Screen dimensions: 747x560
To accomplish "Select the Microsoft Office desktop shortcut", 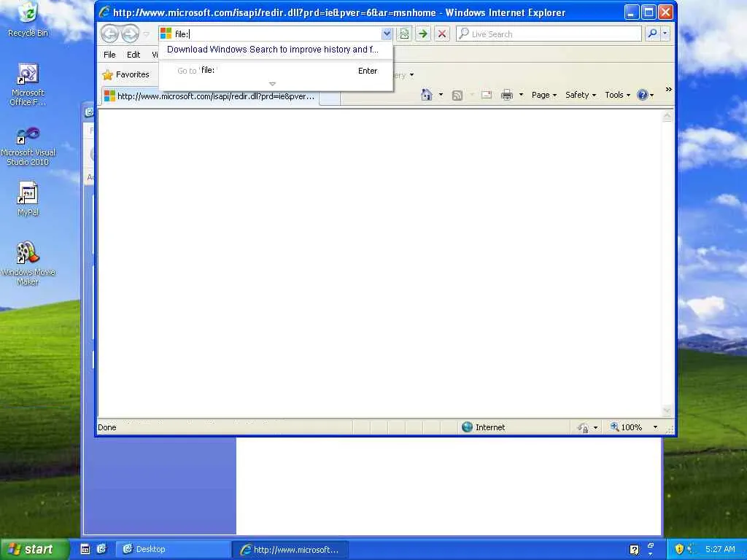I will point(28,85).
